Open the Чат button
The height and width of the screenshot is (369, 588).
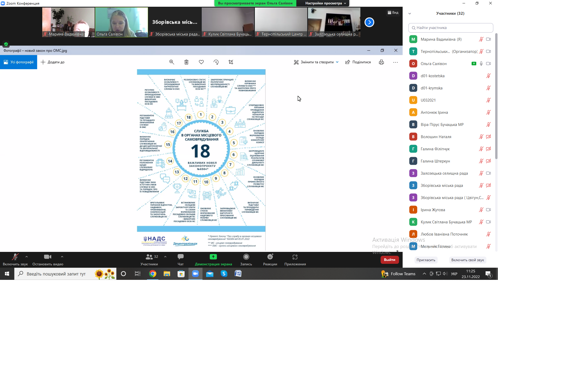(x=180, y=259)
